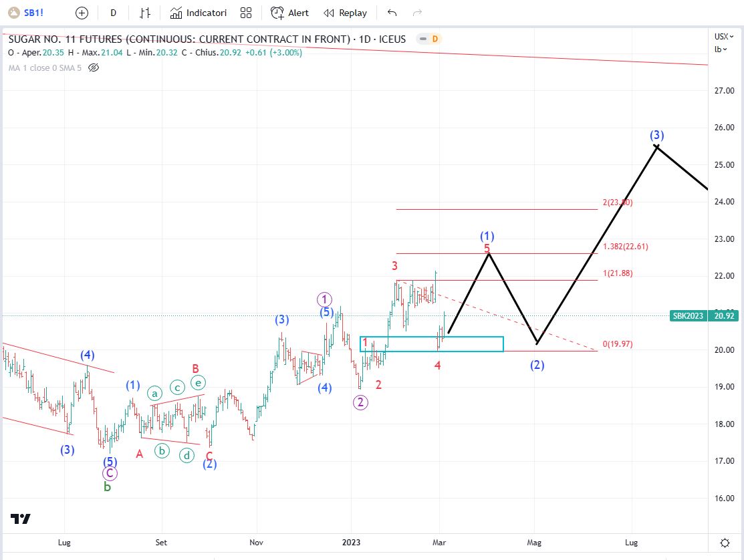Select the 1(21.88) Fibonacci level label
744x560 pixels.
point(618,273)
